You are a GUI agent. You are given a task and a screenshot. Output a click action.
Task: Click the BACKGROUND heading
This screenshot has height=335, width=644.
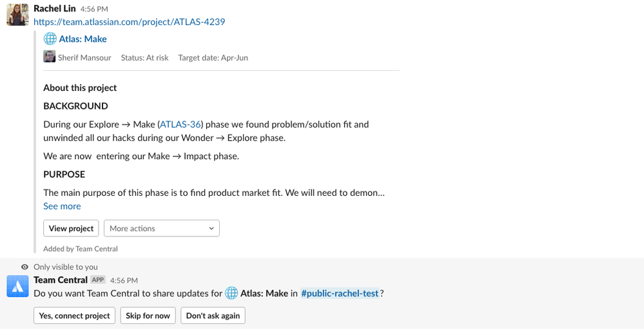click(x=75, y=106)
